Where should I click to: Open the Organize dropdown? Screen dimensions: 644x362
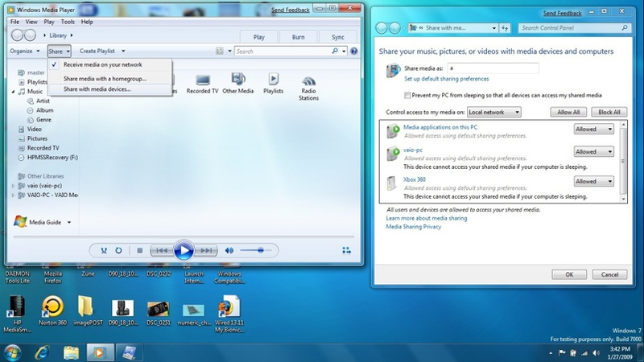[x=25, y=51]
